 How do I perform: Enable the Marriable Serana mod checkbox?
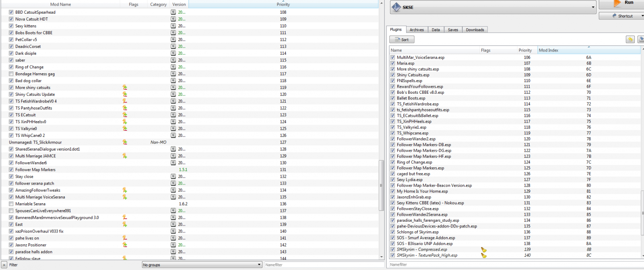(11, 204)
